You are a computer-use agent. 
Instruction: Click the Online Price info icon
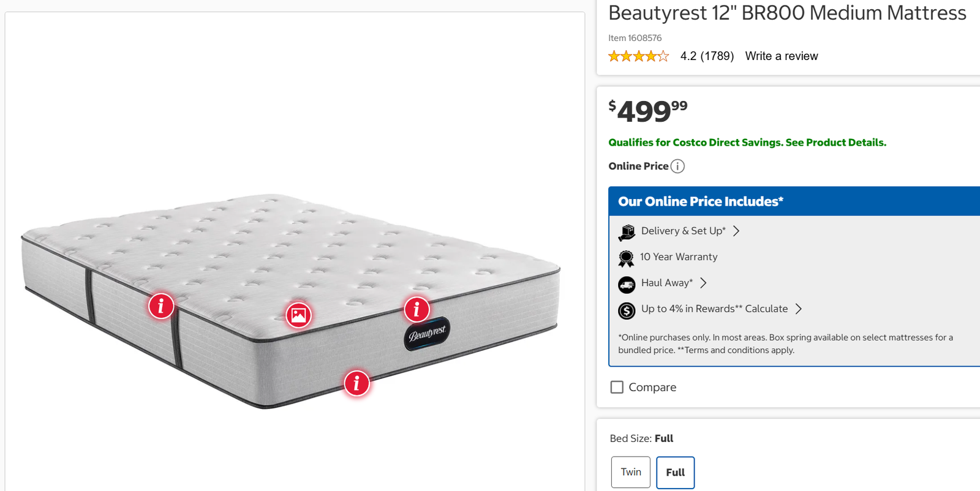click(677, 167)
